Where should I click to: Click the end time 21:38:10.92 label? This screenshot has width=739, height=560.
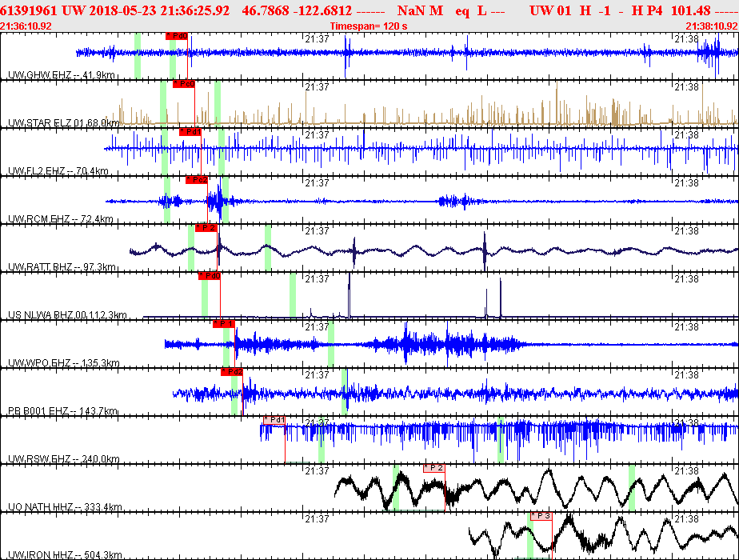tap(712, 26)
